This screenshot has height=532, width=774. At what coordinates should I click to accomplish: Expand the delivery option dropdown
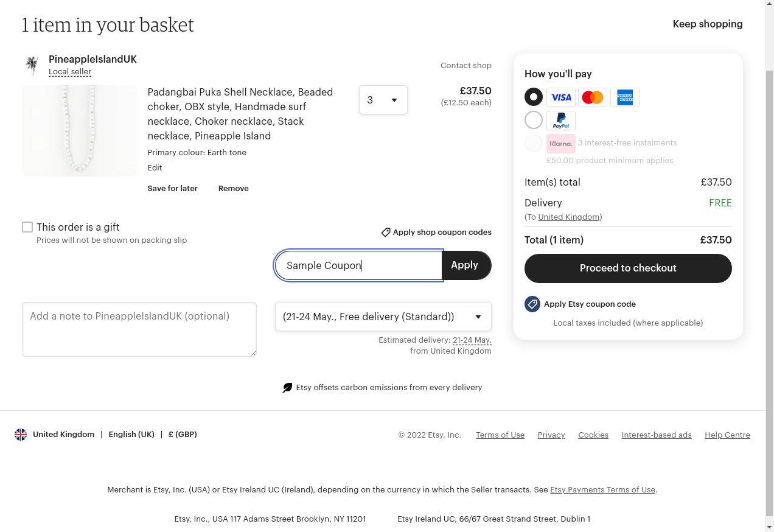tap(383, 317)
